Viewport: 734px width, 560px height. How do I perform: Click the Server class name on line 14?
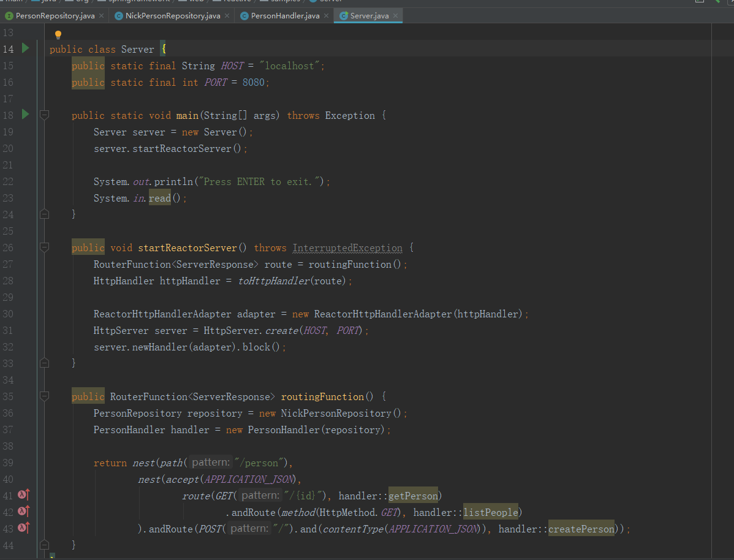point(137,50)
